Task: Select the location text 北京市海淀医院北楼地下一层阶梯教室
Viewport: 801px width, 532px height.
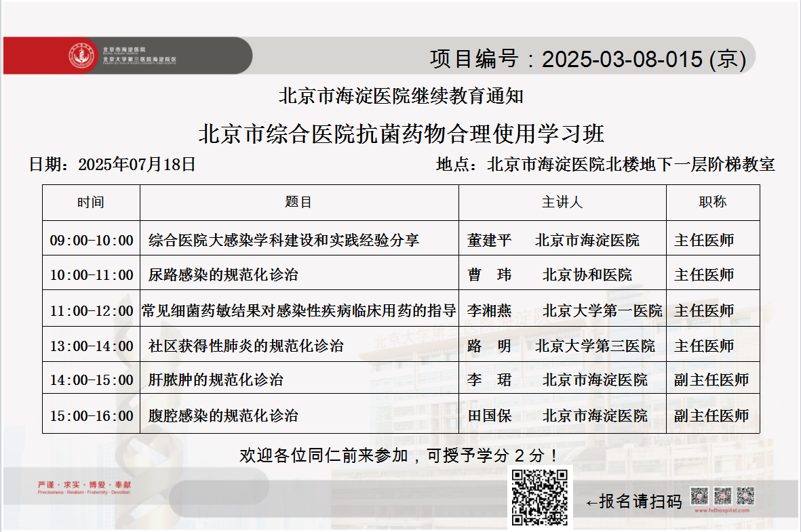Action: (631, 165)
